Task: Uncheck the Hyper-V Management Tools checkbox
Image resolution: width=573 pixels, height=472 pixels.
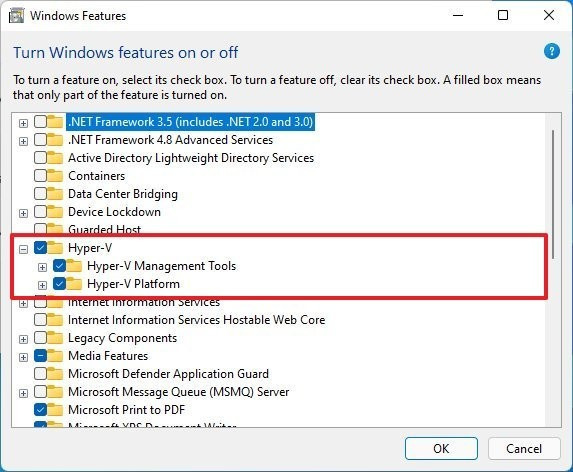Action: point(59,266)
